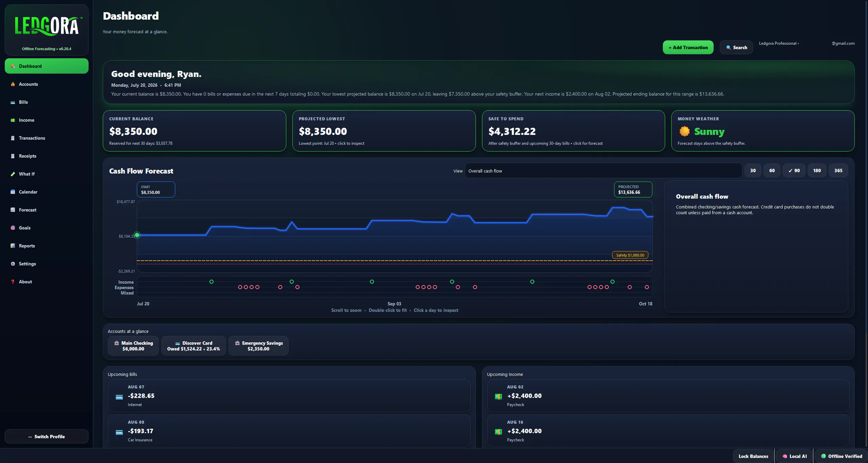Click the page vertical scrollbar
The image size is (868, 463).
pyautogui.click(x=866, y=224)
